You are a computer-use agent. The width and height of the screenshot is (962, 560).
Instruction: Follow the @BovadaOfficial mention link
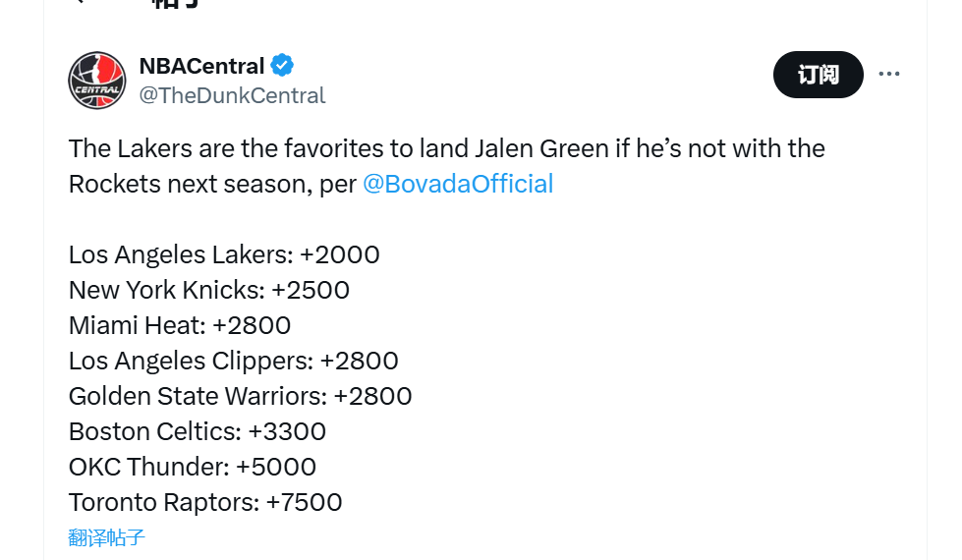[x=458, y=184]
